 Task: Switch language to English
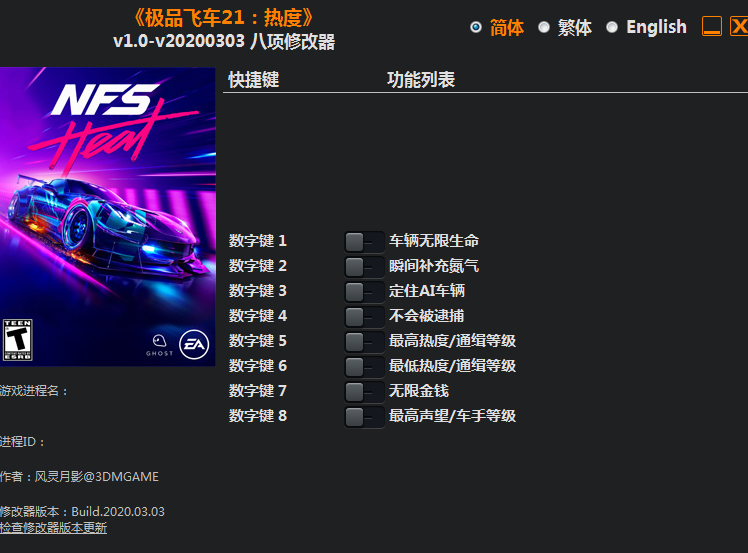[x=612, y=27]
